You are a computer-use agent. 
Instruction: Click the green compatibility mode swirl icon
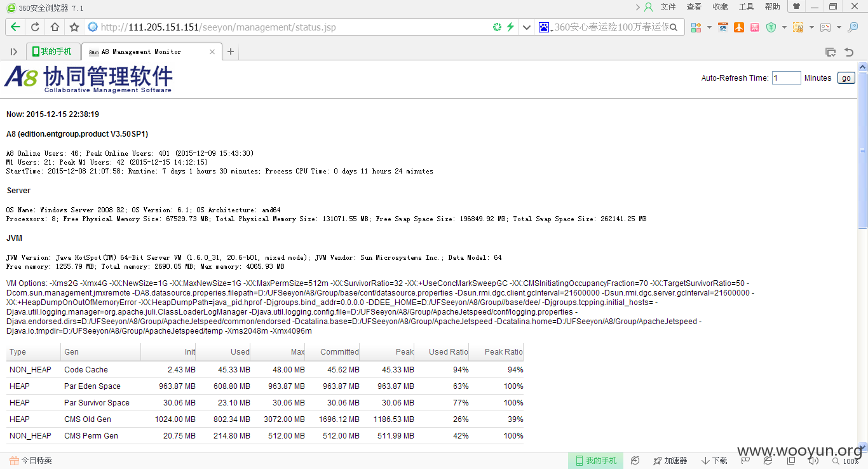click(498, 27)
